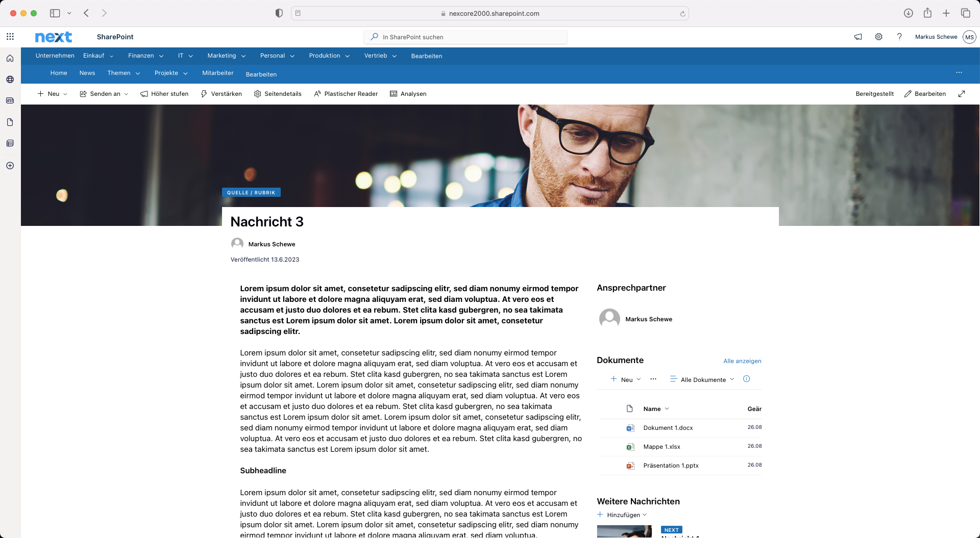Open News in site navigation

(x=87, y=73)
